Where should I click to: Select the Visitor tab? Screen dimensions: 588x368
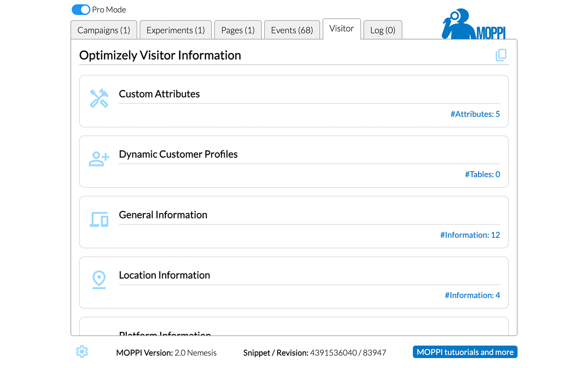(342, 29)
